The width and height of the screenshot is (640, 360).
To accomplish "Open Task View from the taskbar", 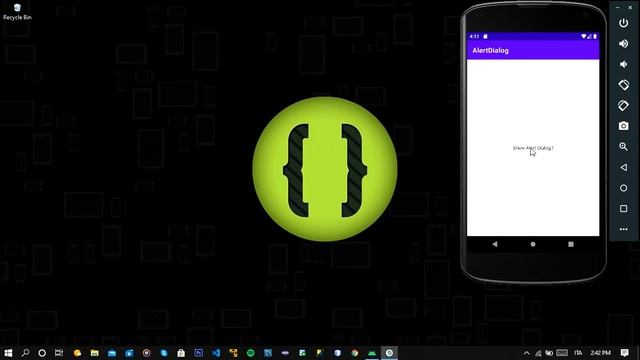I will 59,353.
